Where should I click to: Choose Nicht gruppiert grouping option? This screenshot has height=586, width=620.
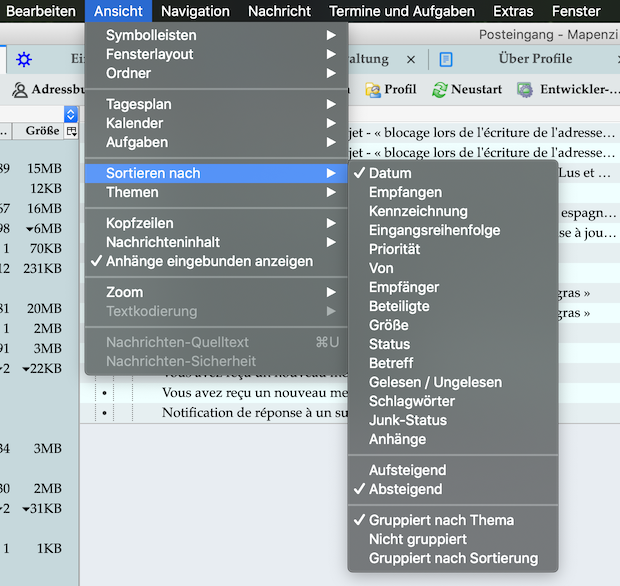tap(419, 539)
